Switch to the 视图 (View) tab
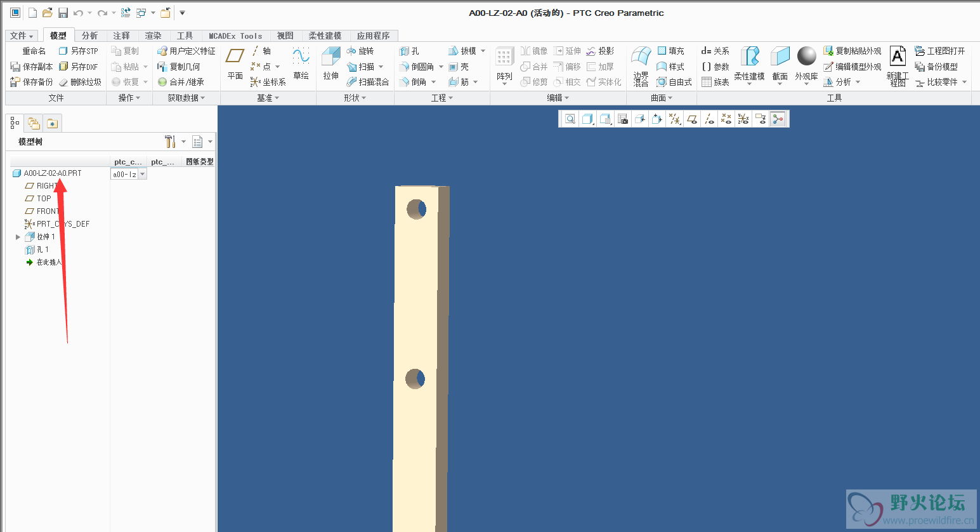 click(285, 36)
